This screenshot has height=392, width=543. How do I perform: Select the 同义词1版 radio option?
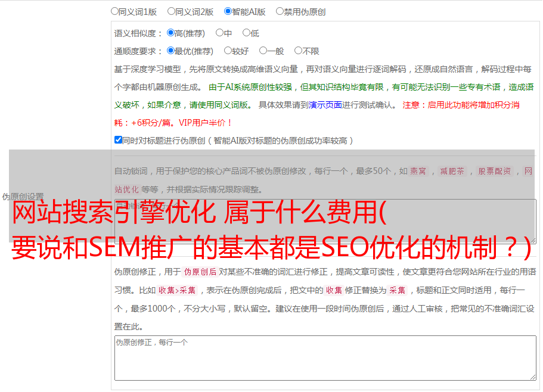(x=114, y=11)
